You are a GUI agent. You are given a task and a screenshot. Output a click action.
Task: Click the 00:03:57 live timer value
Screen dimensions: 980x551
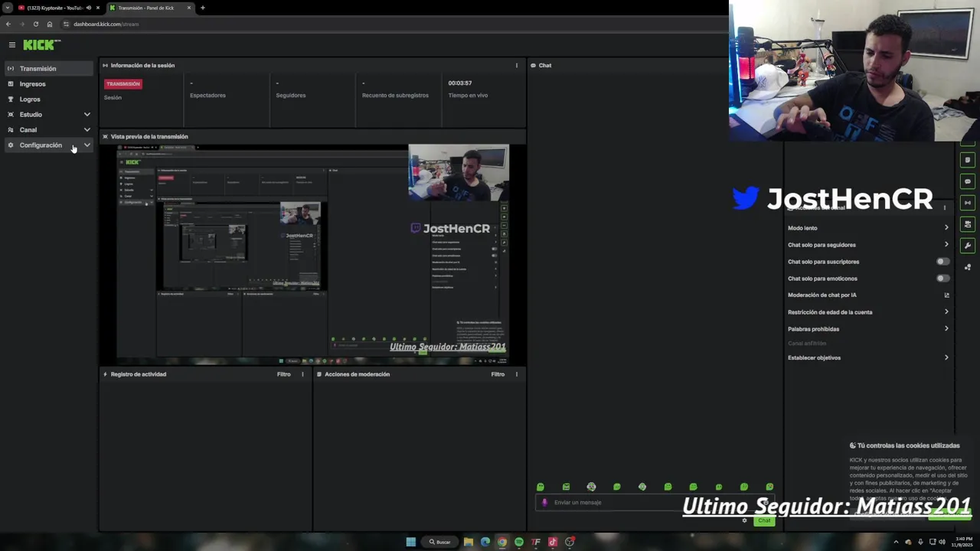pyautogui.click(x=460, y=83)
